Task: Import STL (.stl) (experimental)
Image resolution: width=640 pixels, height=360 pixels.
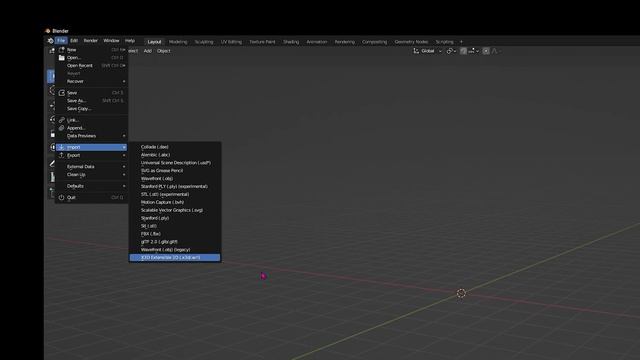Action: (175, 194)
